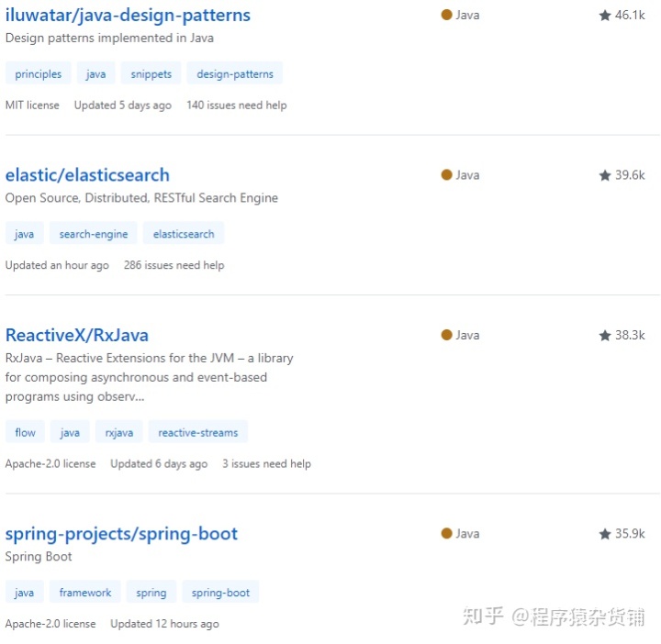Image resolution: width=661 pixels, height=644 pixels.
Task: Click the '39.6k' star count
Action: tap(630, 175)
